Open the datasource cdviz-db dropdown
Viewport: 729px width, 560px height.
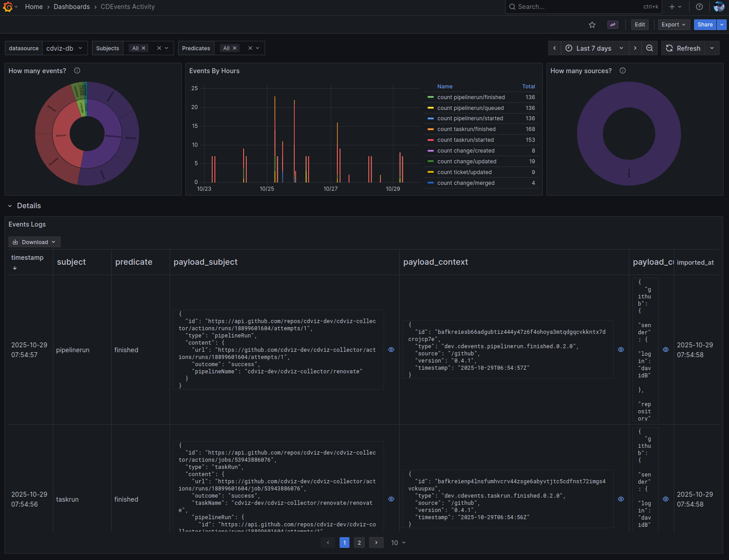pos(65,48)
